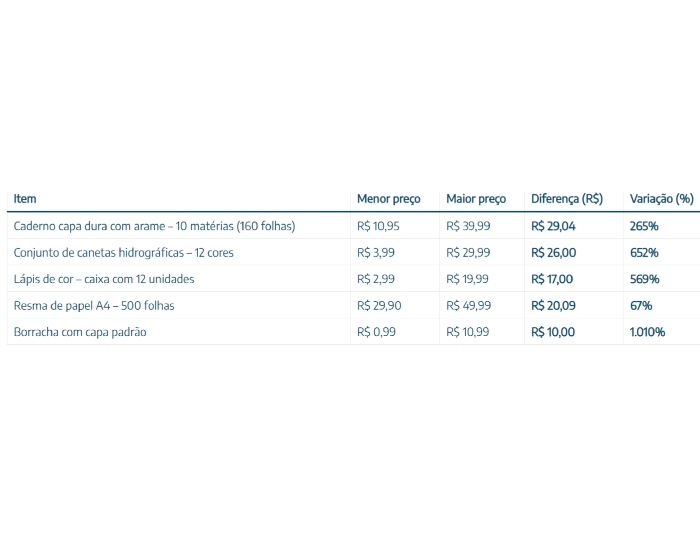This screenshot has height=550, width=700.
Task: Click the R$ 2,99 lowest price cell
Action: [x=375, y=279]
